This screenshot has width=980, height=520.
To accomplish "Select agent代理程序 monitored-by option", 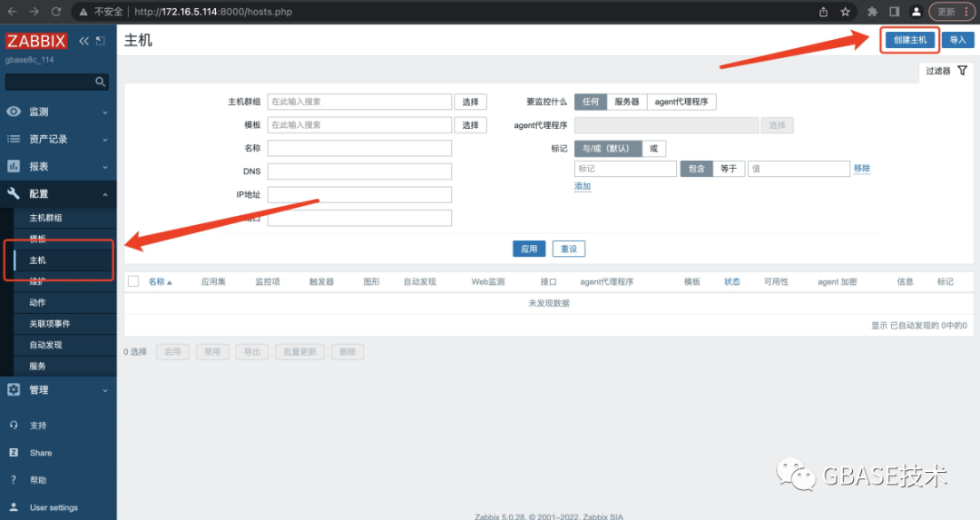I will (681, 102).
